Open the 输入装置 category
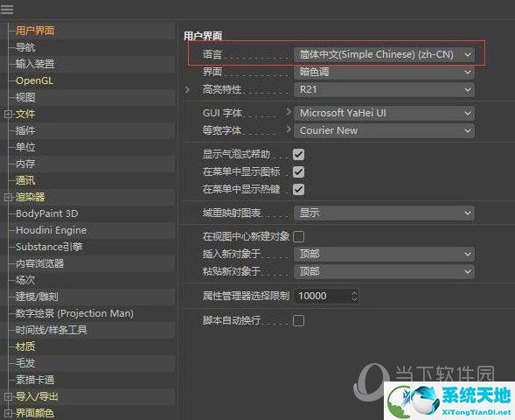This screenshot has width=515, height=420. click(x=35, y=64)
